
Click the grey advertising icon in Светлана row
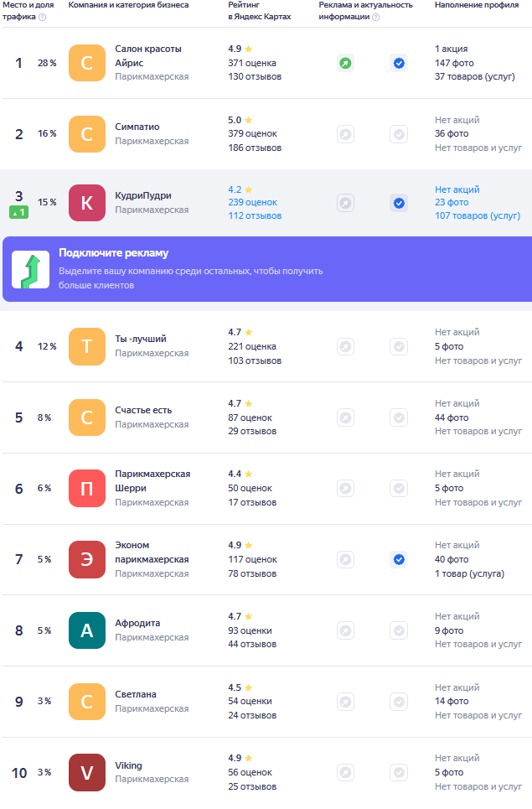pos(345,702)
